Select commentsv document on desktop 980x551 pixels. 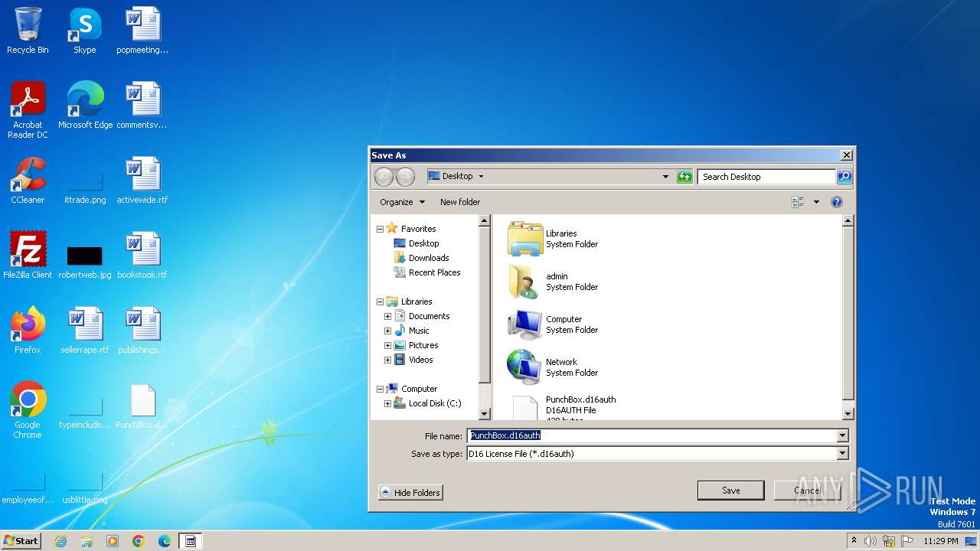point(142,106)
